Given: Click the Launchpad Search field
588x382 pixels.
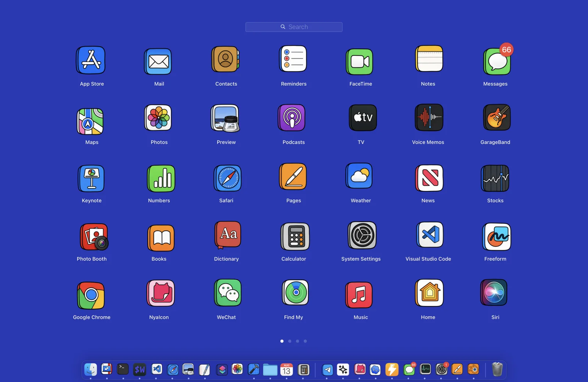Looking at the screenshot, I should click(294, 27).
